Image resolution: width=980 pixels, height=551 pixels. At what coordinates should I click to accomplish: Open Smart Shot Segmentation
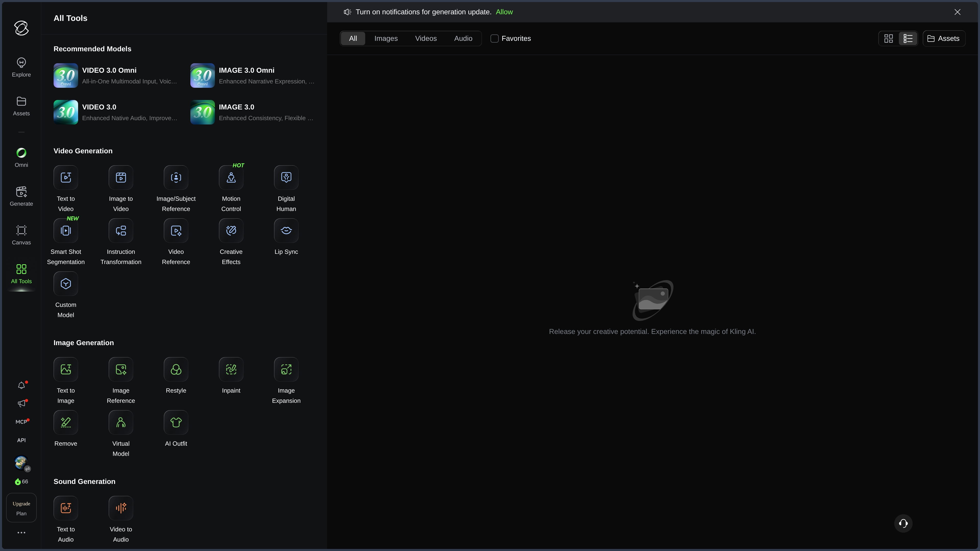click(x=65, y=242)
